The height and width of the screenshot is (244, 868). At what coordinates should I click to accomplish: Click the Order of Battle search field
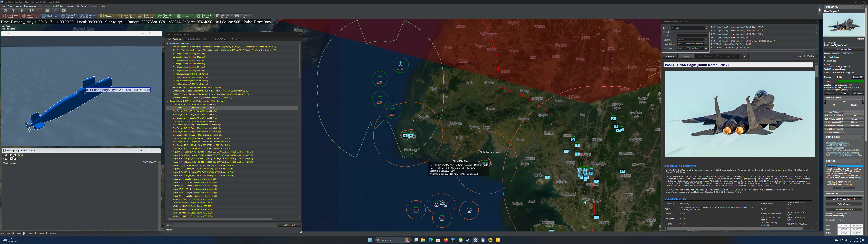pyautogui.click(x=225, y=225)
